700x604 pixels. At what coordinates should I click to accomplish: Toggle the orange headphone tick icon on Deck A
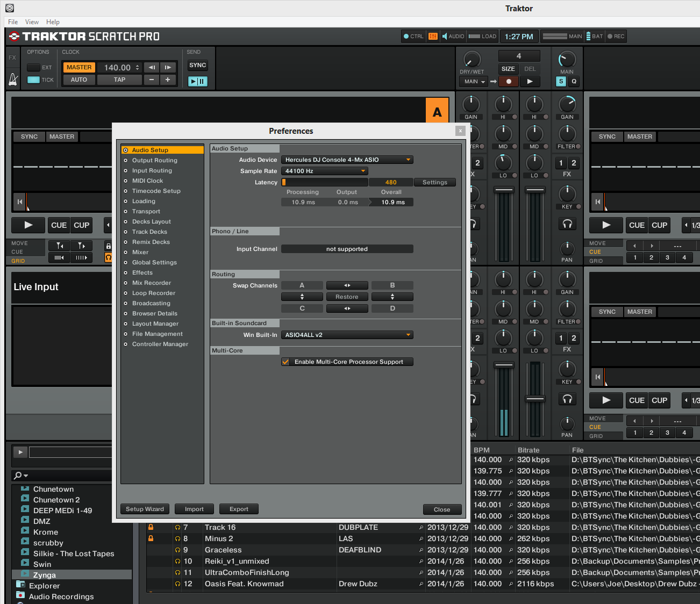point(108,257)
